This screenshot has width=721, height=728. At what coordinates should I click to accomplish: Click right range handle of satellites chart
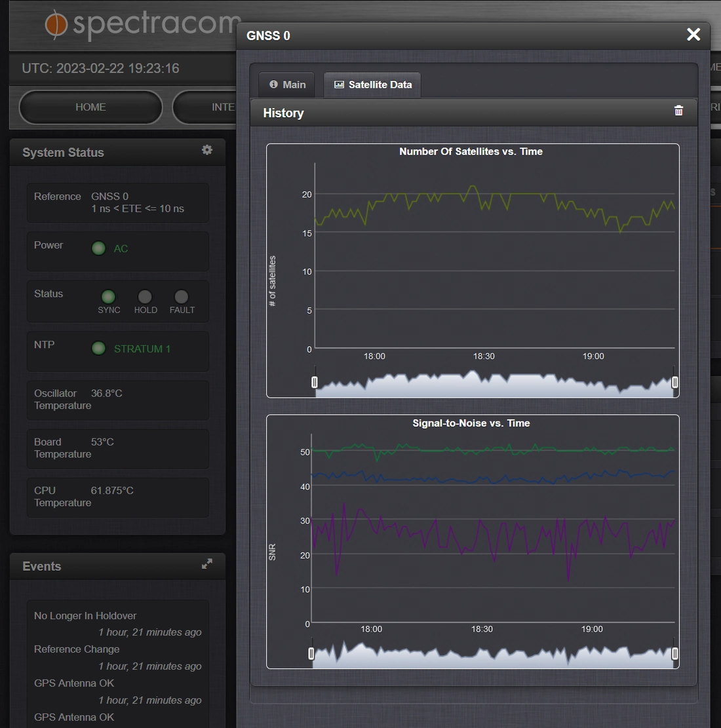(x=674, y=382)
